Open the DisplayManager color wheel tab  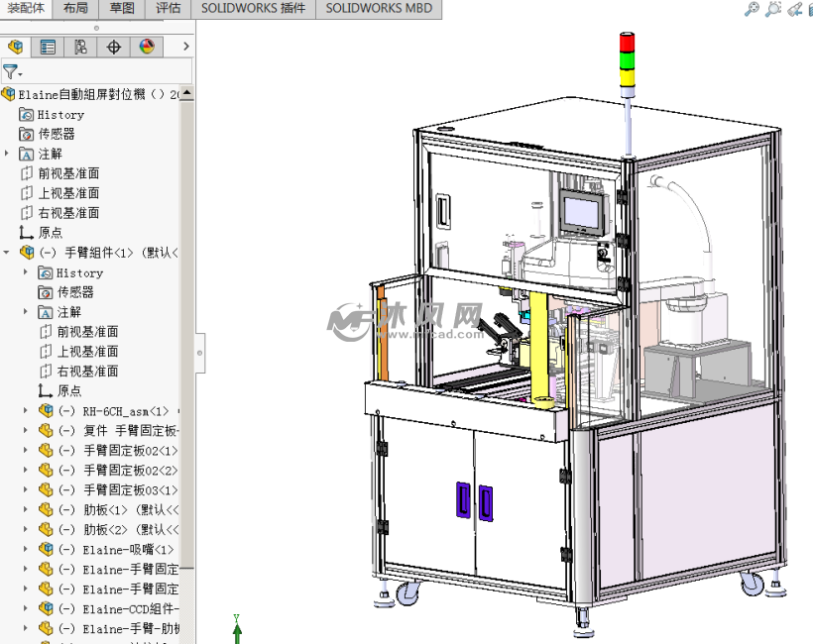(x=147, y=47)
